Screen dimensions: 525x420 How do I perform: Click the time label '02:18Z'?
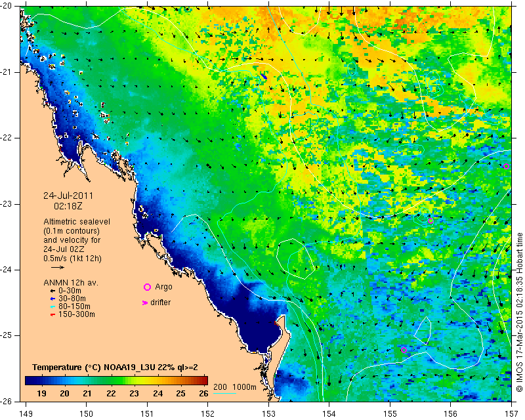pos(68,206)
